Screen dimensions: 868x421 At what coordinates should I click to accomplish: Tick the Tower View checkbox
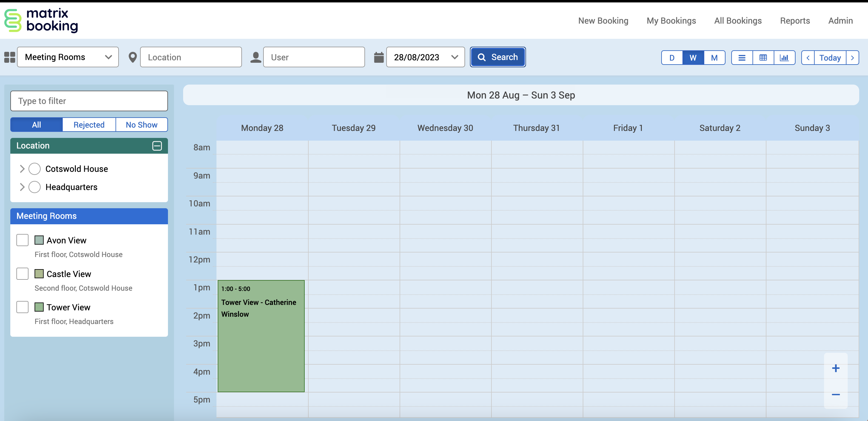(x=22, y=307)
